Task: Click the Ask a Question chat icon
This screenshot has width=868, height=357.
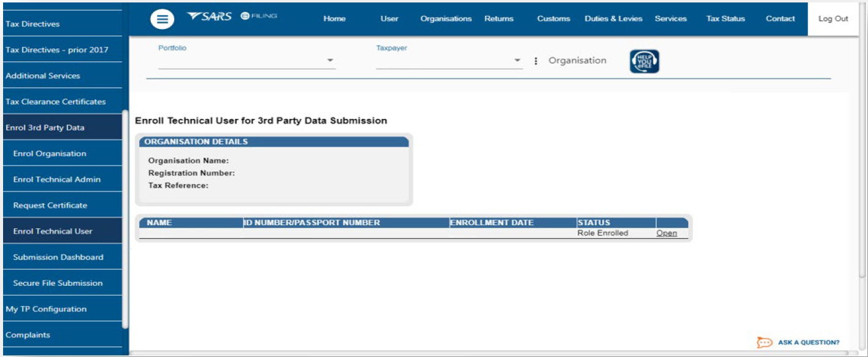Action: coord(764,343)
